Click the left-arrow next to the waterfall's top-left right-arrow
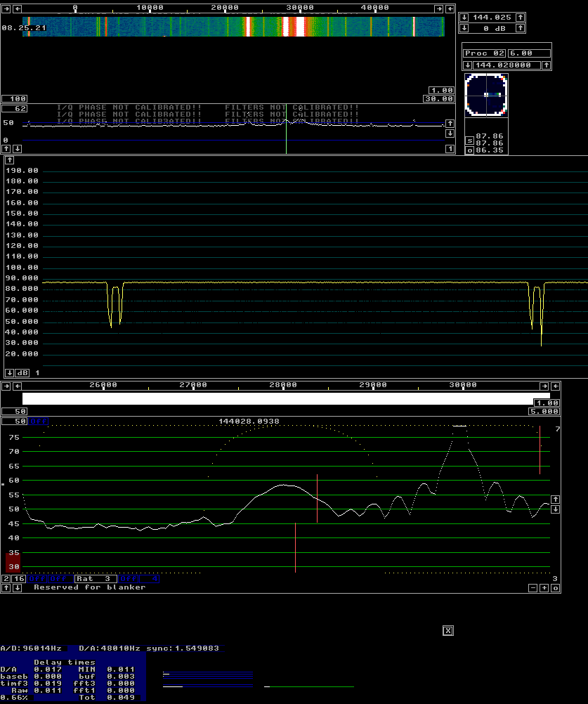The image size is (588, 704). [x=18, y=8]
